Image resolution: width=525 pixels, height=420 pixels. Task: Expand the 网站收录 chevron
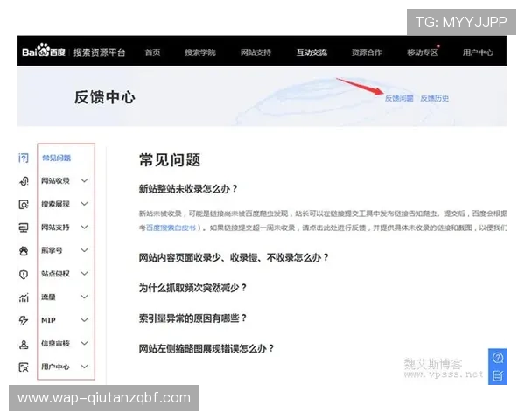pyautogui.click(x=84, y=180)
